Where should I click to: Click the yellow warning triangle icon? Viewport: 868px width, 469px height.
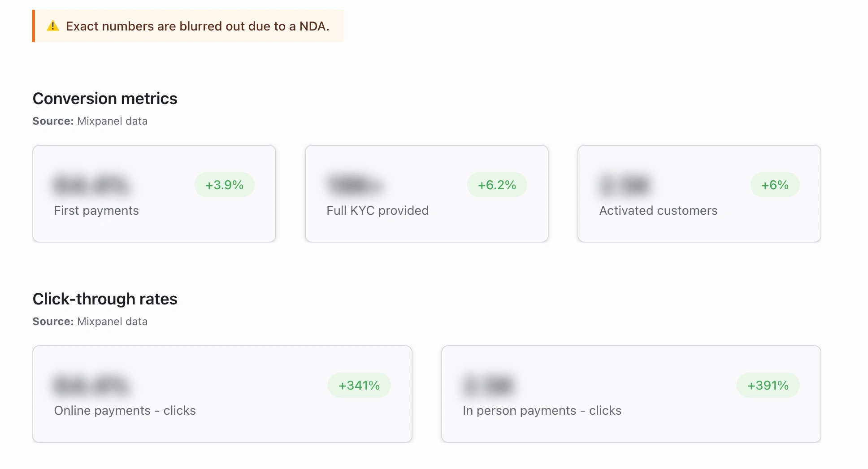(53, 26)
